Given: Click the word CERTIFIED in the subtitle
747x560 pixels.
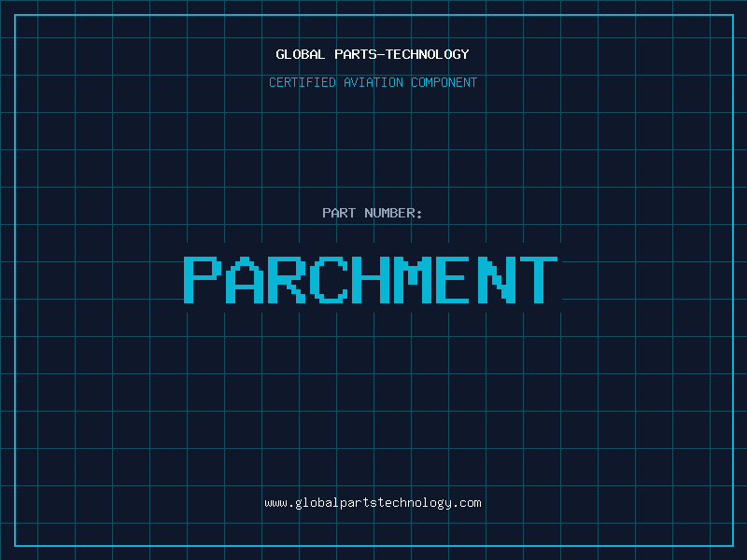Looking at the screenshot, I should point(303,82).
